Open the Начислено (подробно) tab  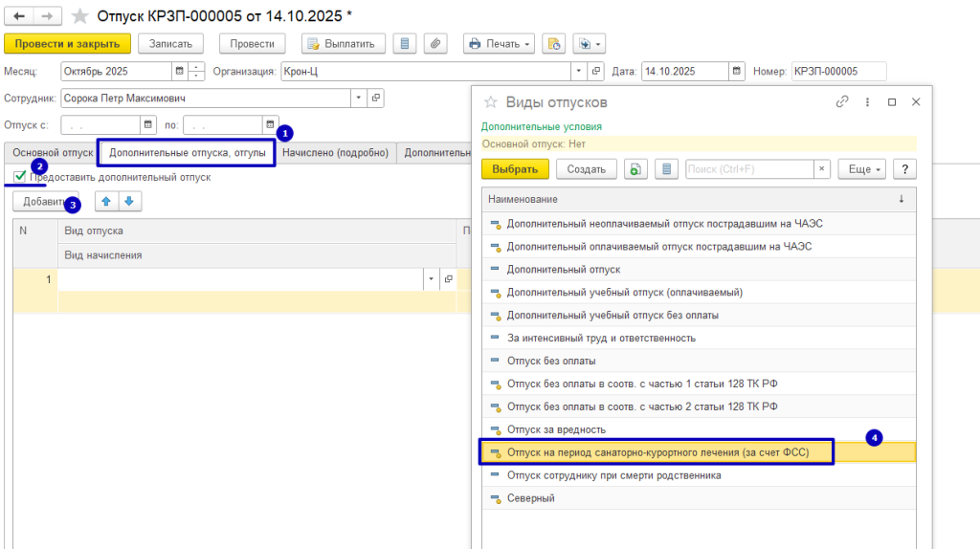pyautogui.click(x=336, y=152)
